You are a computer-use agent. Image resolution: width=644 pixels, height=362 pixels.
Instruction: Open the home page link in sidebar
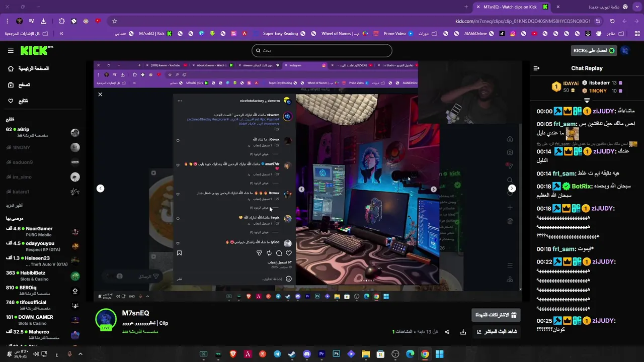(x=28, y=68)
